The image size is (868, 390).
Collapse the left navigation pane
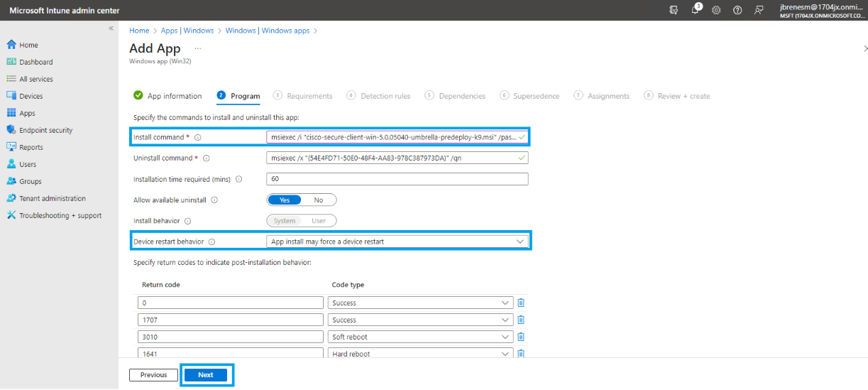(111, 28)
